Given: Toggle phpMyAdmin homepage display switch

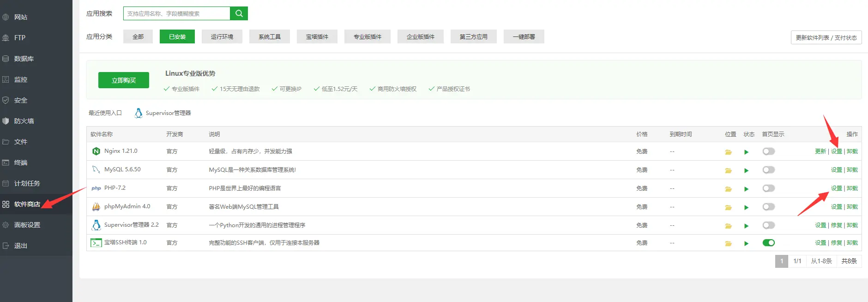Looking at the screenshot, I should point(769,207).
